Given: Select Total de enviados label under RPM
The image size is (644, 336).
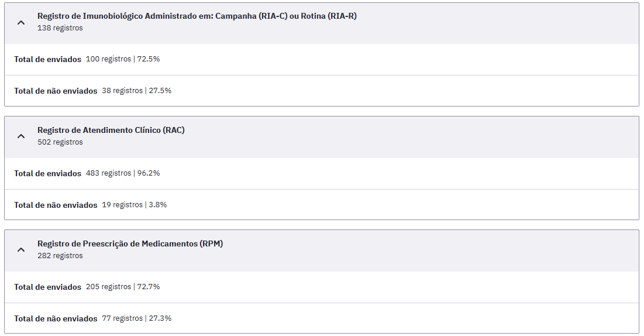Looking at the screenshot, I should coord(47,287).
